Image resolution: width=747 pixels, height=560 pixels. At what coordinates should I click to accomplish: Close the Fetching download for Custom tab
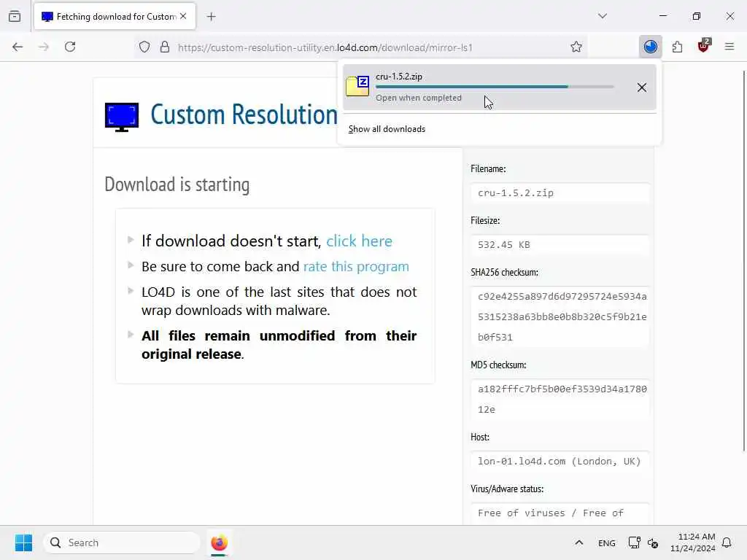click(183, 16)
